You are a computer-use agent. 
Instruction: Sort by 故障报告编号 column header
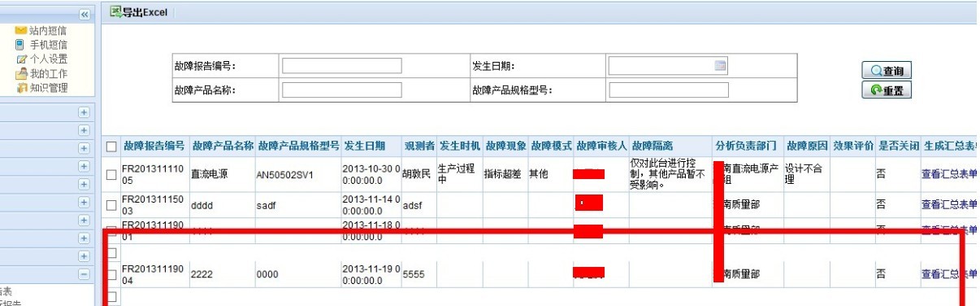pyautogui.click(x=154, y=146)
